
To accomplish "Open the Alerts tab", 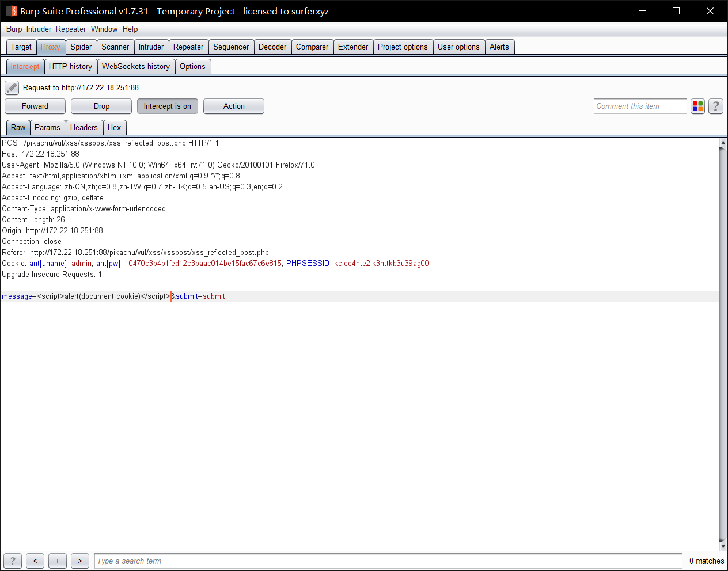I will click(499, 47).
